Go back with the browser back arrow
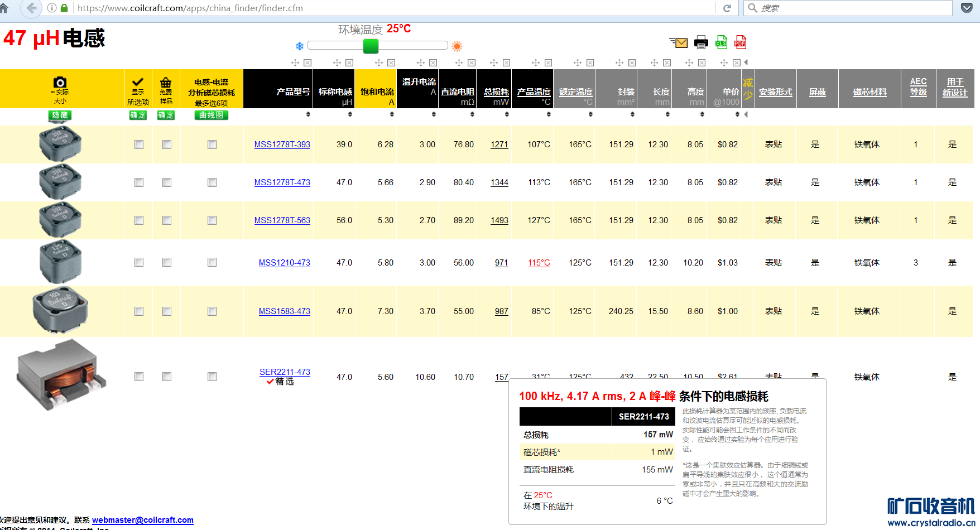The height and width of the screenshot is (530, 980). (32, 8)
